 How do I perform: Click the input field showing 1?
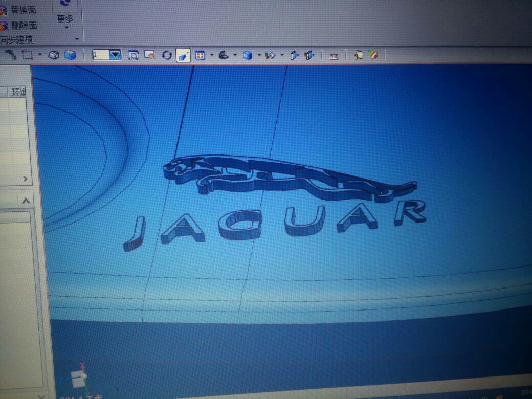101,55
